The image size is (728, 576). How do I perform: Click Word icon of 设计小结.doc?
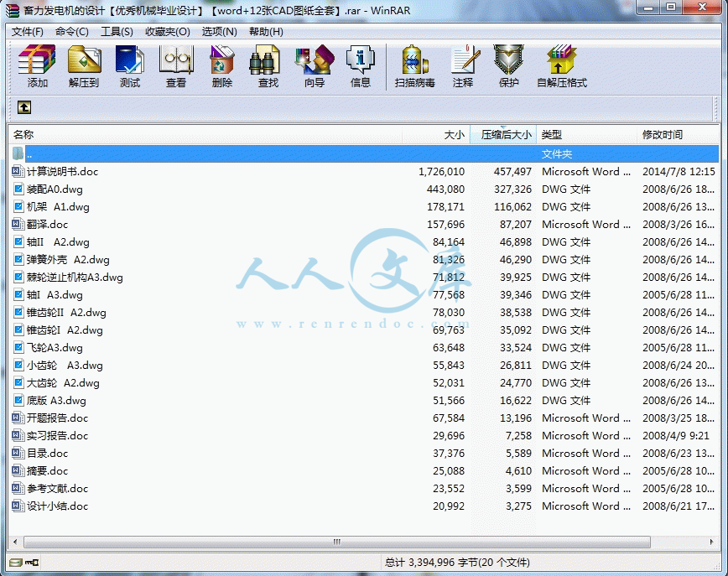(x=18, y=506)
